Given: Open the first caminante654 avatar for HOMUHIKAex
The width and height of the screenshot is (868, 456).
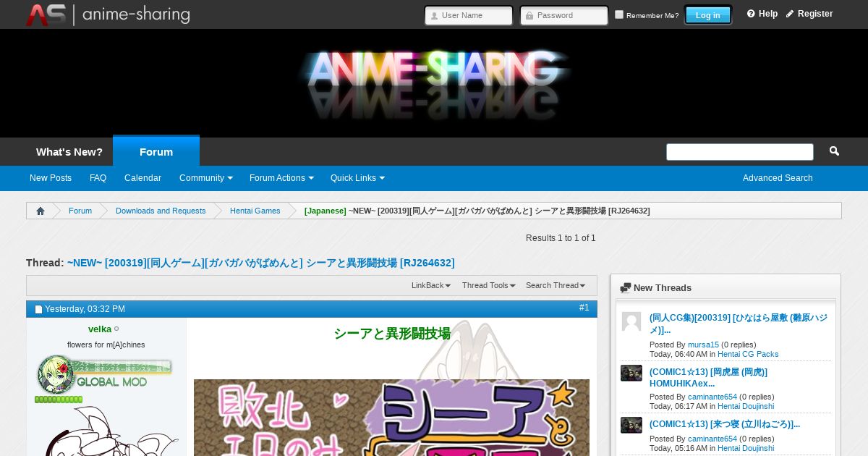Looking at the screenshot, I should pyautogui.click(x=631, y=373).
